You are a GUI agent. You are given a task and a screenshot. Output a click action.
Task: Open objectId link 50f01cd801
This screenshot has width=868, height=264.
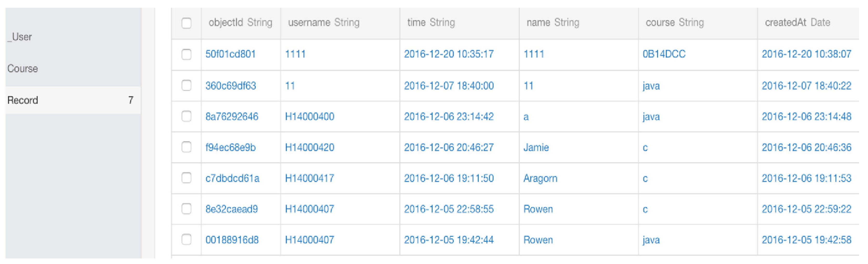[230, 54]
